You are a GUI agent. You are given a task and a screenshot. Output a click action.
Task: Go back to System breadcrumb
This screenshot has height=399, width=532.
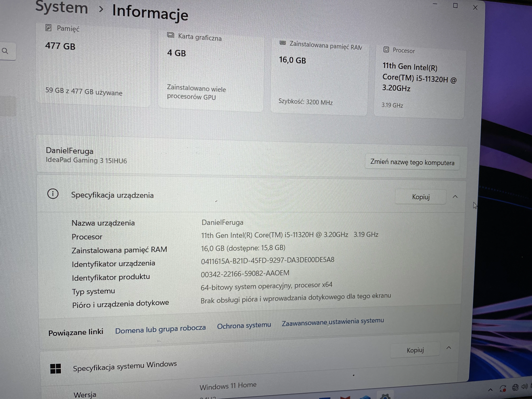(x=62, y=7)
